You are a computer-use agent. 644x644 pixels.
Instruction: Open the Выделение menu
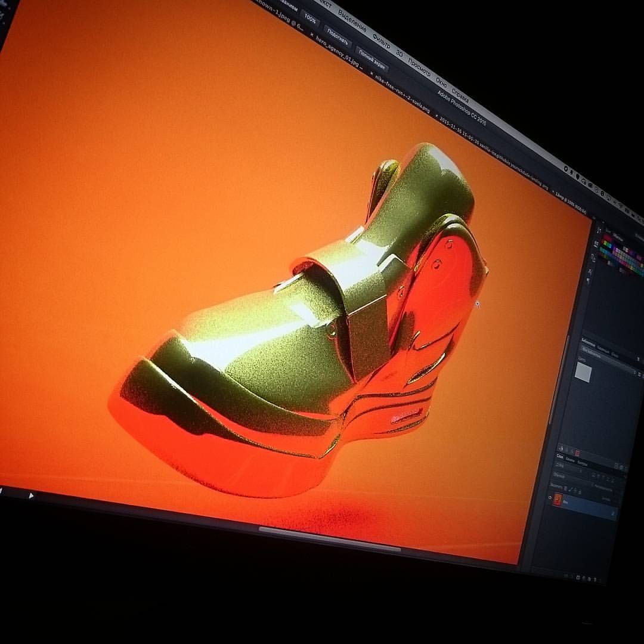pyautogui.click(x=352, y=22)
